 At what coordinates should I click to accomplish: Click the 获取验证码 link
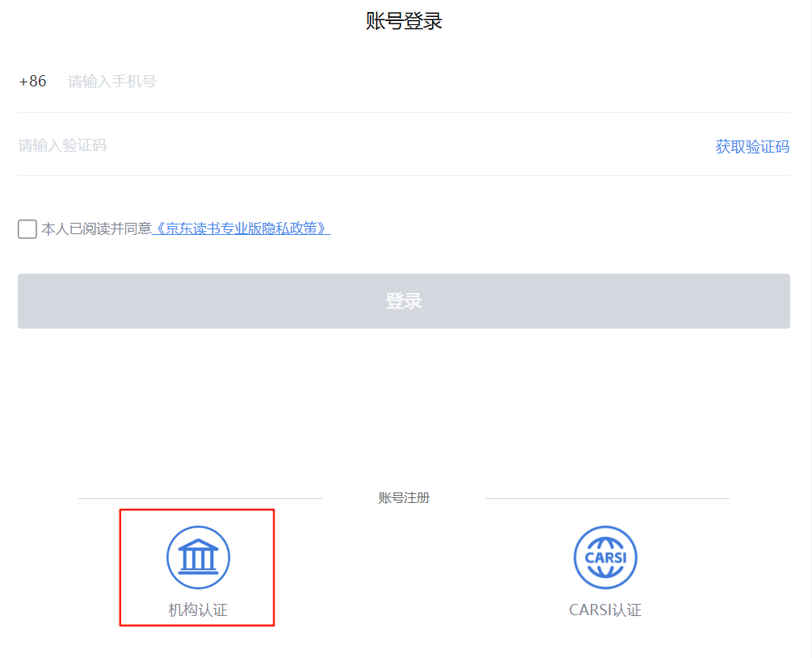(x=751, y=146)
